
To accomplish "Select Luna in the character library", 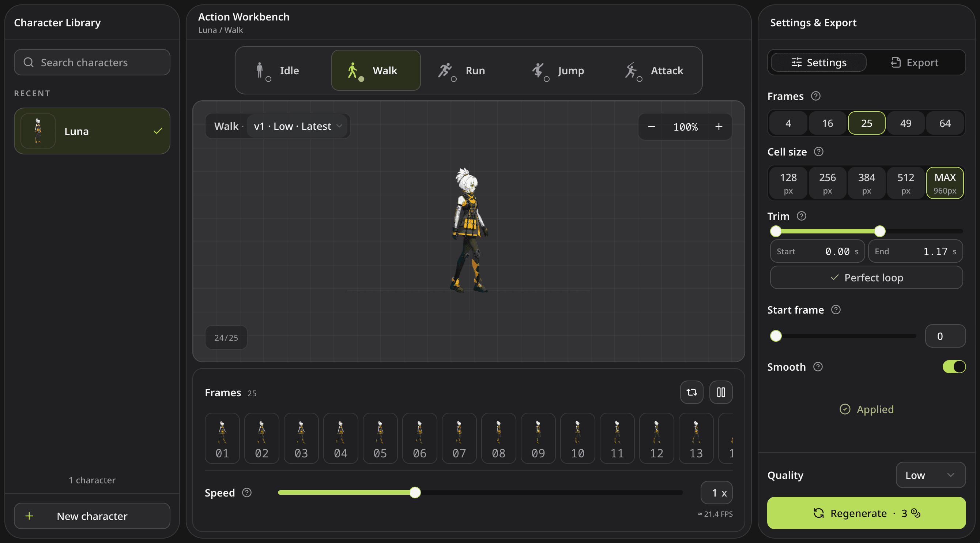I will 92,131.
